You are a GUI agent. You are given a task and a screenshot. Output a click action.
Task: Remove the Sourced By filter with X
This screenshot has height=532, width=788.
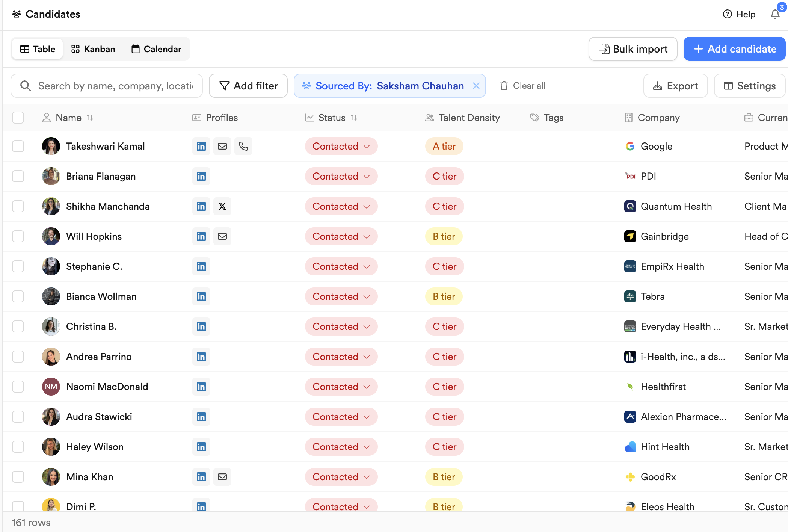pos(476,86)
